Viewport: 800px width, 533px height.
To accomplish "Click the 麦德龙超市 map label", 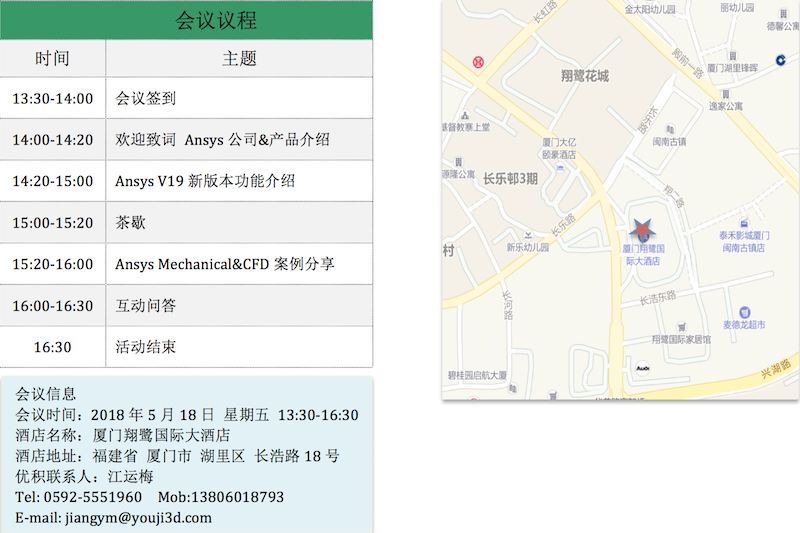I will click(744, 324).
